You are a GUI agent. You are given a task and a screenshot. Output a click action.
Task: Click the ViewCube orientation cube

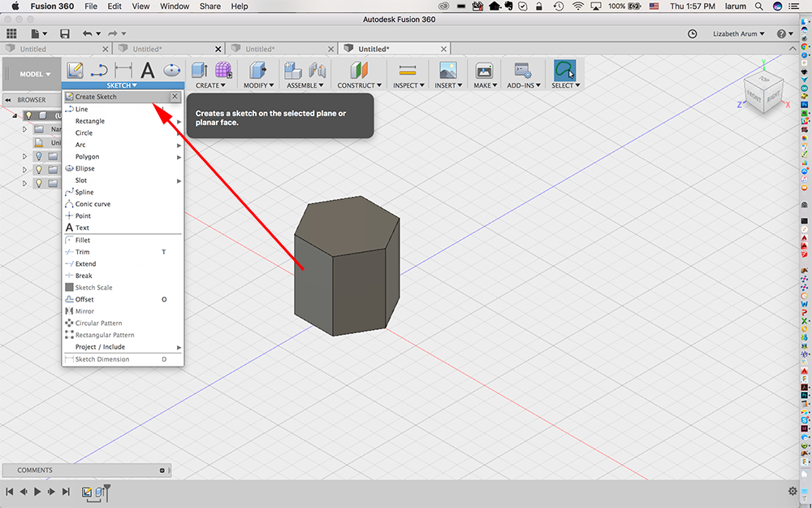[x=763, y=94]
